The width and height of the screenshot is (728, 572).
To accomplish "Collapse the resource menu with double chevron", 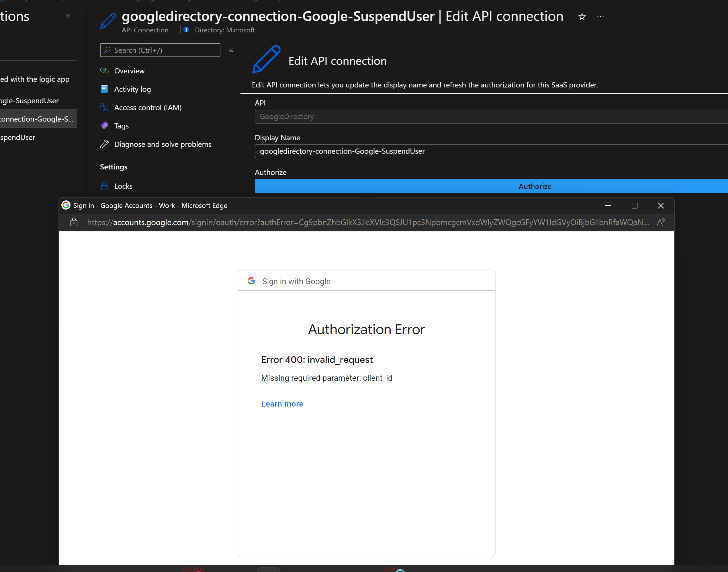I will (x=231, y=50).
